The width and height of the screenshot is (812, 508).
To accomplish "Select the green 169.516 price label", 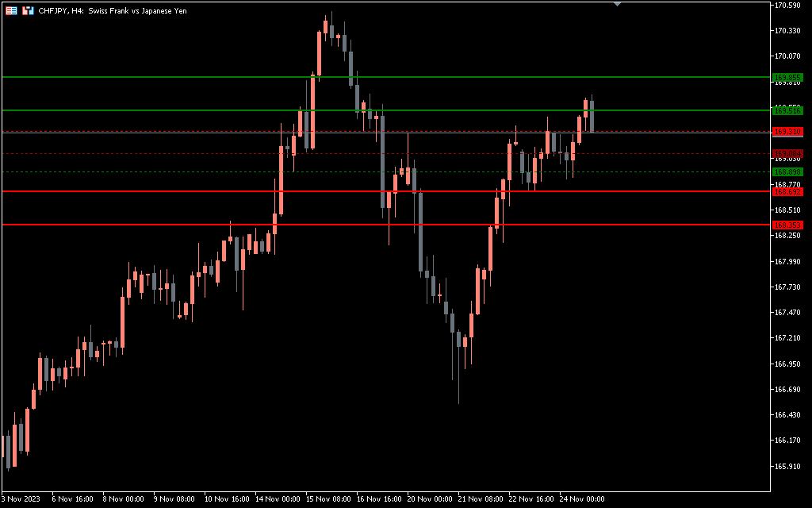I will (788, 111).
